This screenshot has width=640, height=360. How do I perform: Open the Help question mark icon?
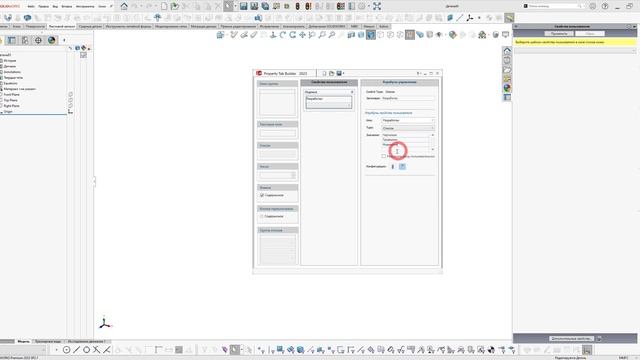605,6
